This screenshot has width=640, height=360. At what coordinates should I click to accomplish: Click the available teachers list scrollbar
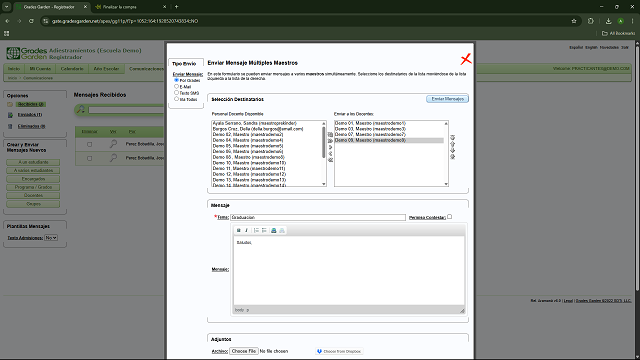click(x=324, y=142)
